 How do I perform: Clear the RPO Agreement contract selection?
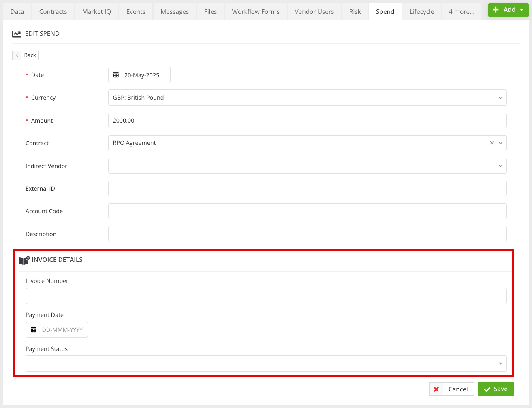491,143
